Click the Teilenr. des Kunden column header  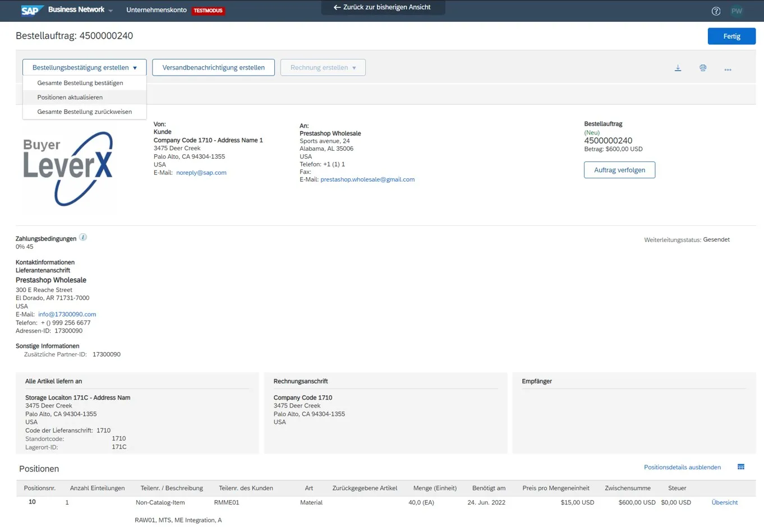pos(246,488)
